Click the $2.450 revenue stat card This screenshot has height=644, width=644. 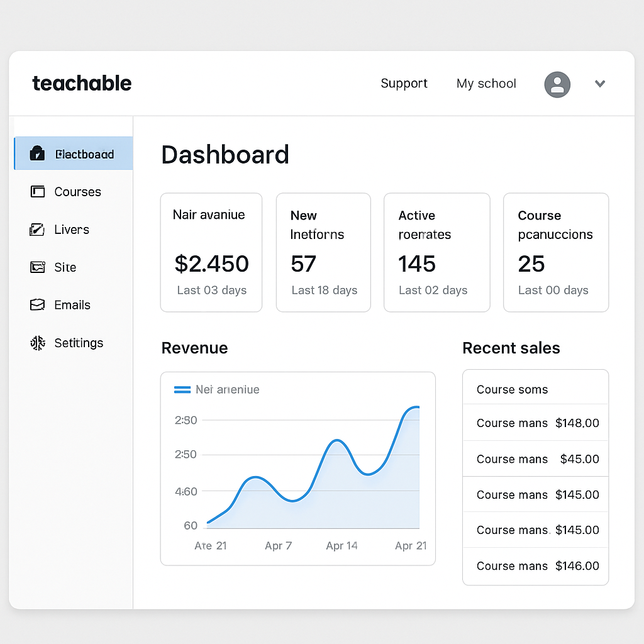click(211, 252)
